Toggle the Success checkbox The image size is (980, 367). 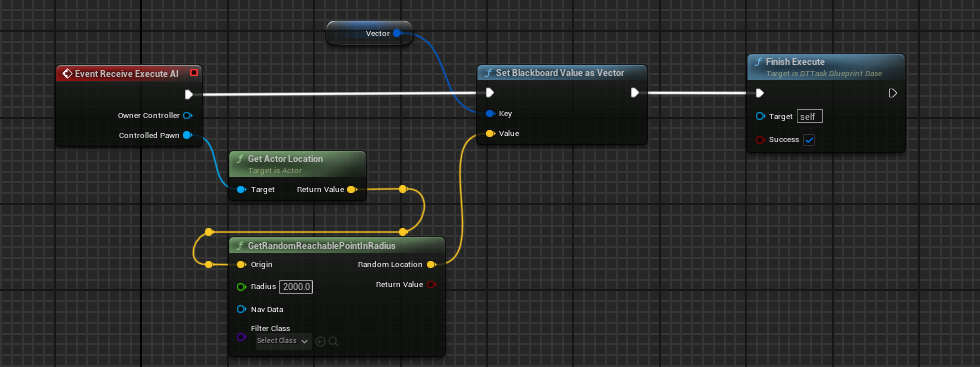coord(809,140)
